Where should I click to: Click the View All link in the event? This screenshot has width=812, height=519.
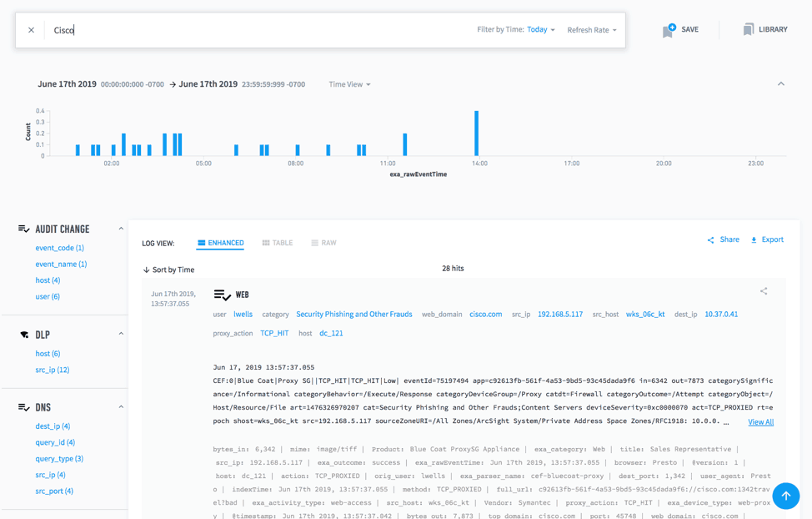(759, 421)
